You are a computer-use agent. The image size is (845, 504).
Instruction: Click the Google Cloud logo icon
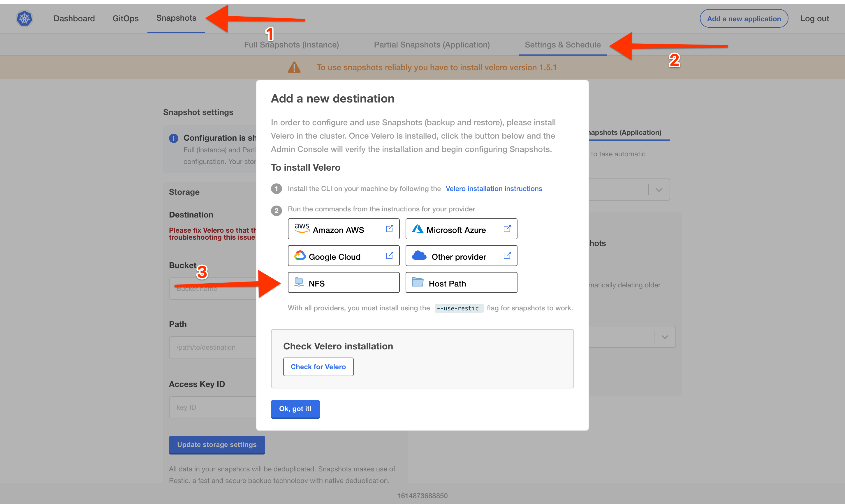point(300,255)
